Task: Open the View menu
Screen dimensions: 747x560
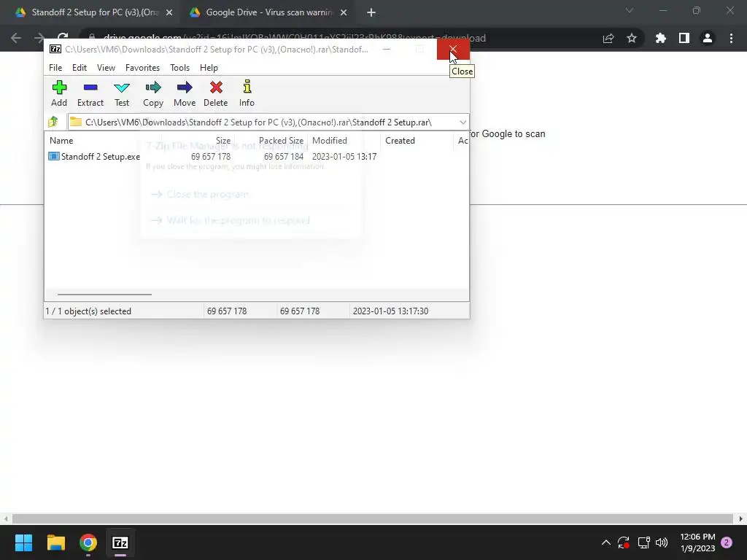Action: click(106, 68)
